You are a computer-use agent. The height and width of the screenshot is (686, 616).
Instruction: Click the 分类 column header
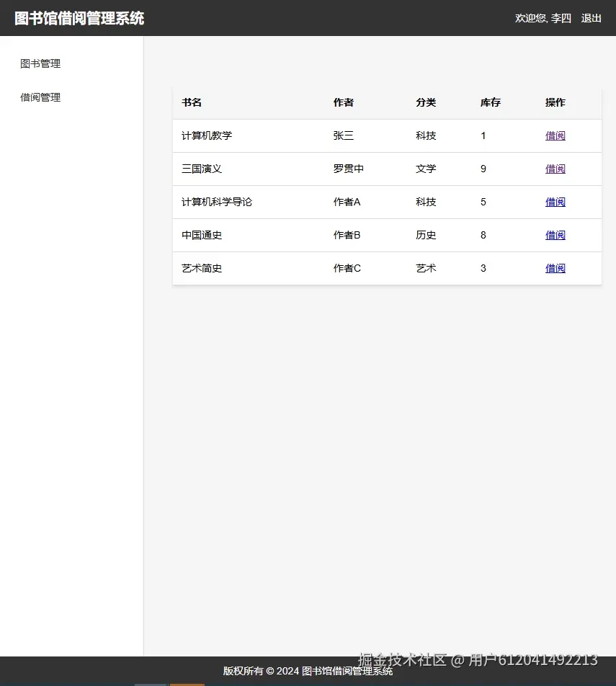click(426, 102)
